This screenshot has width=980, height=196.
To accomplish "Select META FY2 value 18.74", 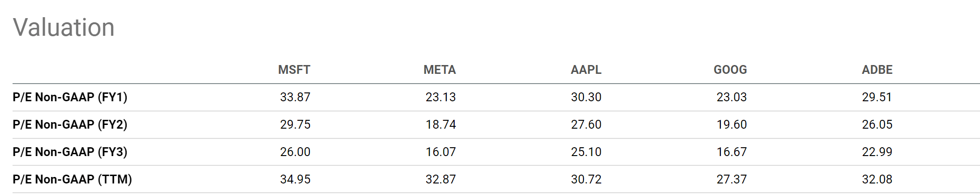I will [x=441, y=124].
